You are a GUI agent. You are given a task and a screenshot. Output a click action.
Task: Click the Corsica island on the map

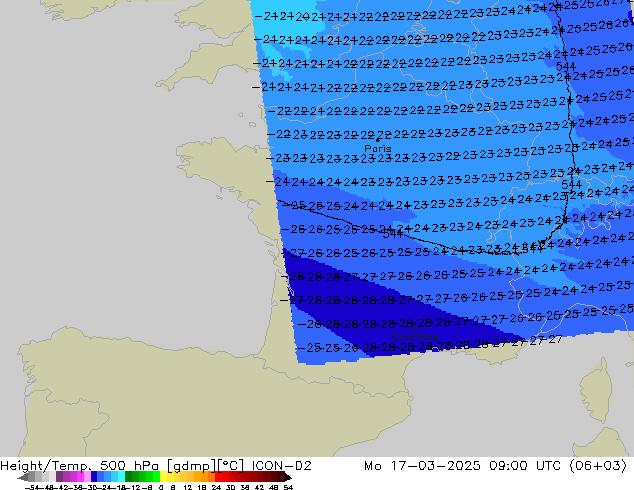[598, 390]
